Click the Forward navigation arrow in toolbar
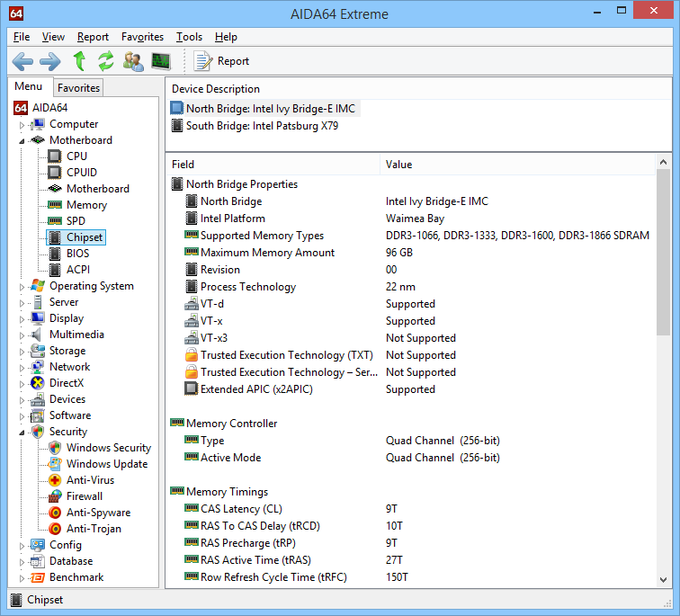The width and height of the screenshot is (680, 616). [50, 61]
